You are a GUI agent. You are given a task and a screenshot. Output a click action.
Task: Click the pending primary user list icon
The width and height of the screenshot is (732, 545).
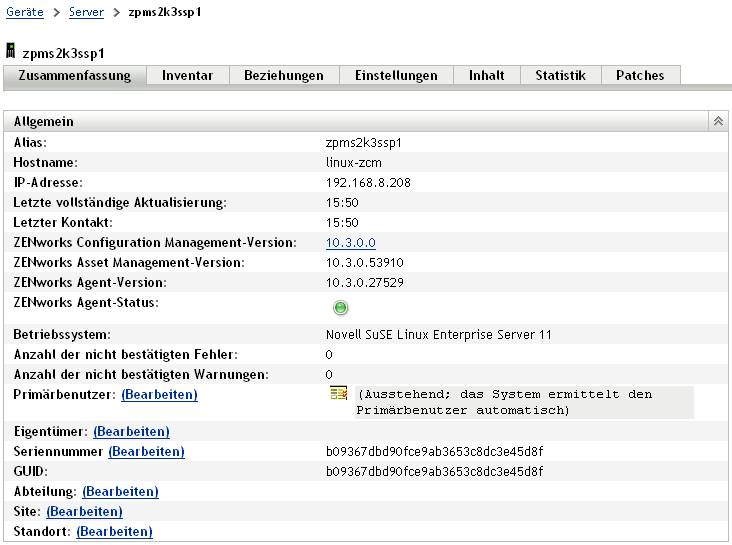pos(338,393)
